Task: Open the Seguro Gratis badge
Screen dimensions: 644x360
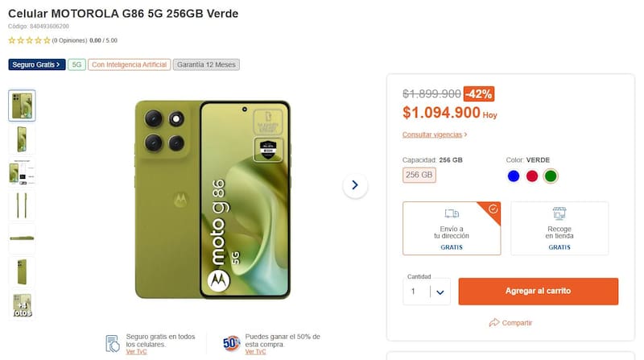Action: coord(36,64)
